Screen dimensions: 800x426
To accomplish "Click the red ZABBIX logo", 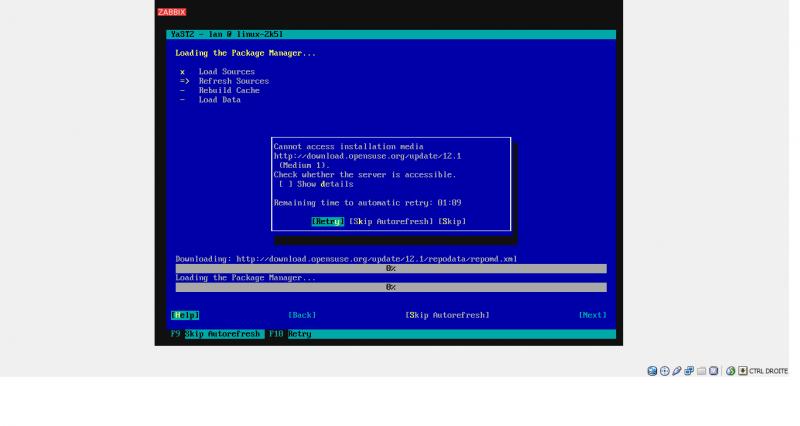I will coord(172,12).
